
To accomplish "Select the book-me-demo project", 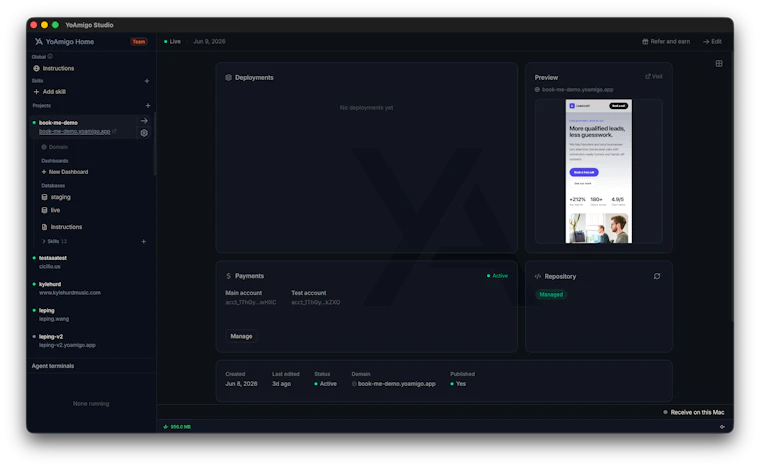I will coord(58,123).
